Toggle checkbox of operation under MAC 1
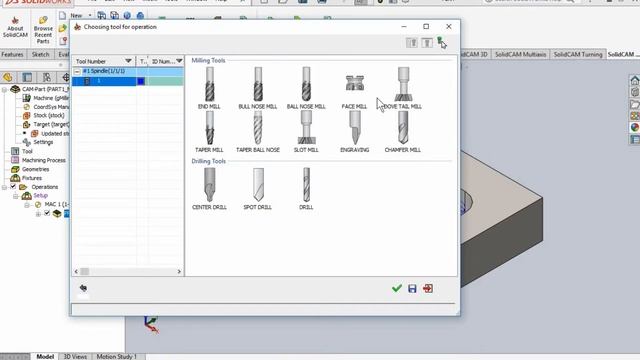The image size is (640, 360). tap(47, 213)
